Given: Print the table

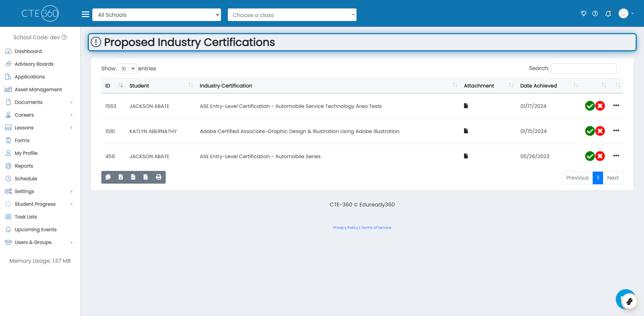Looking at the screenshot, I should coord(159,177).
